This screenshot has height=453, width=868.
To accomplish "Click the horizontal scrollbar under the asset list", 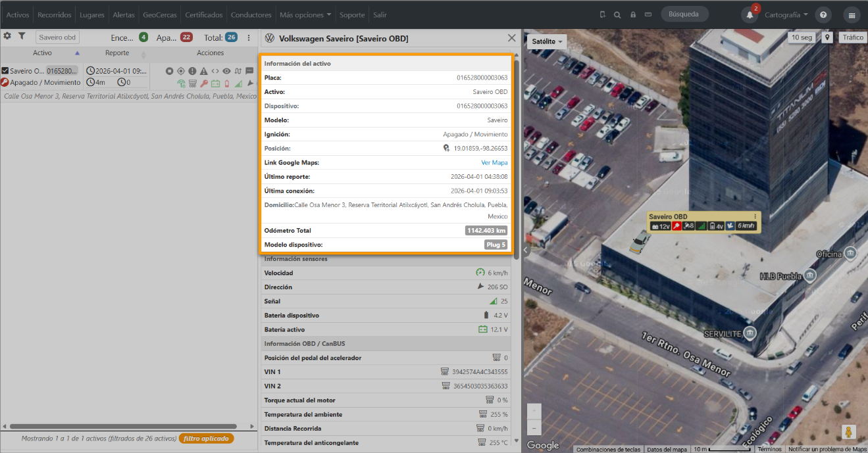I will click(x=123, y=426).
